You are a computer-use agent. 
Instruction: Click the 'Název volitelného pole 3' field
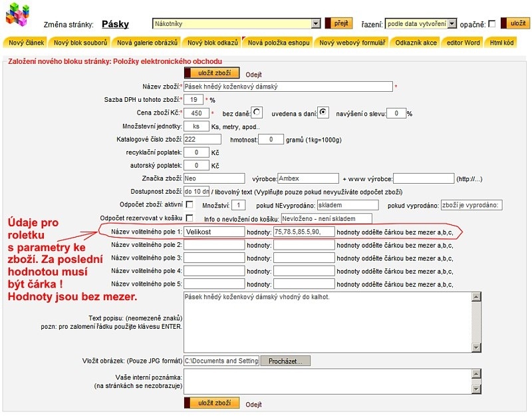(x=214, y=258)
